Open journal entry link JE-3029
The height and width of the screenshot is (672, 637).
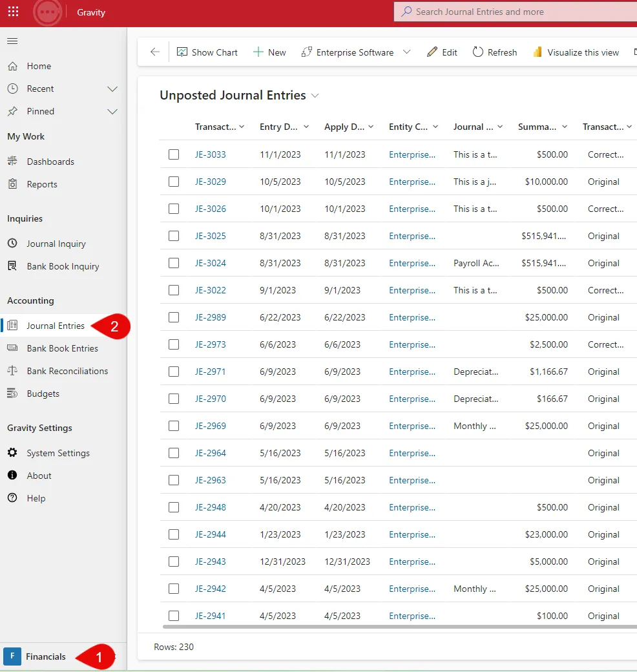click(x=211, y=182)
